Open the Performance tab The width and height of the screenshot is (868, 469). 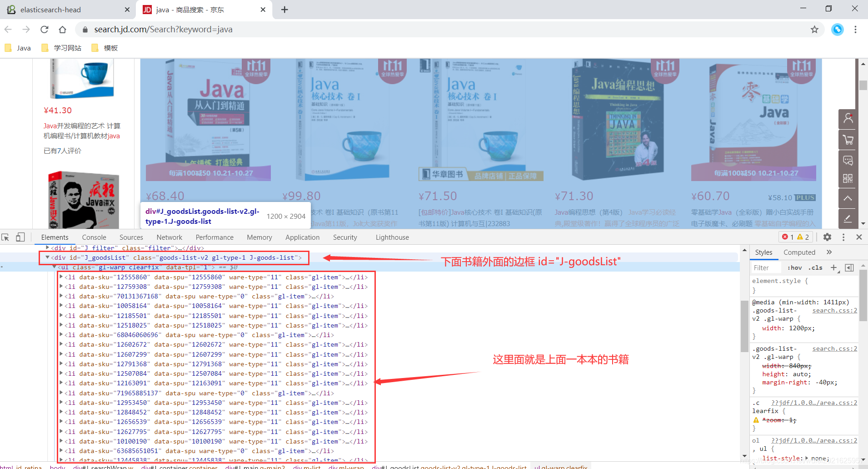pyautogui.click(x=215, y=237)
